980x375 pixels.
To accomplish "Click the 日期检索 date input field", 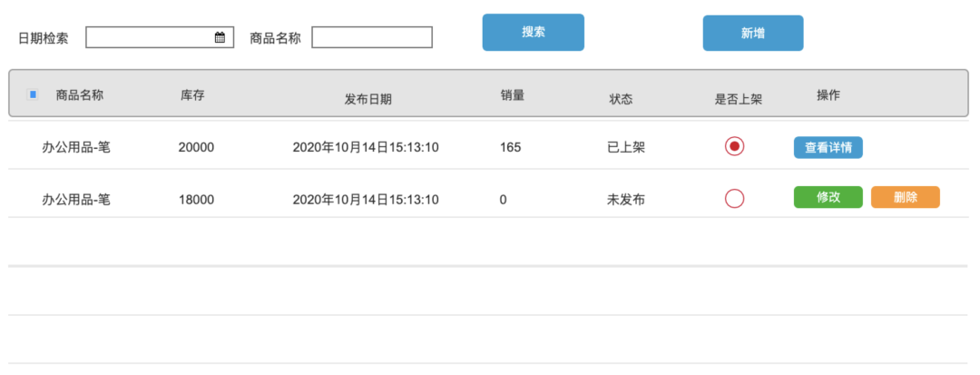I will click(x=150, y=37).
